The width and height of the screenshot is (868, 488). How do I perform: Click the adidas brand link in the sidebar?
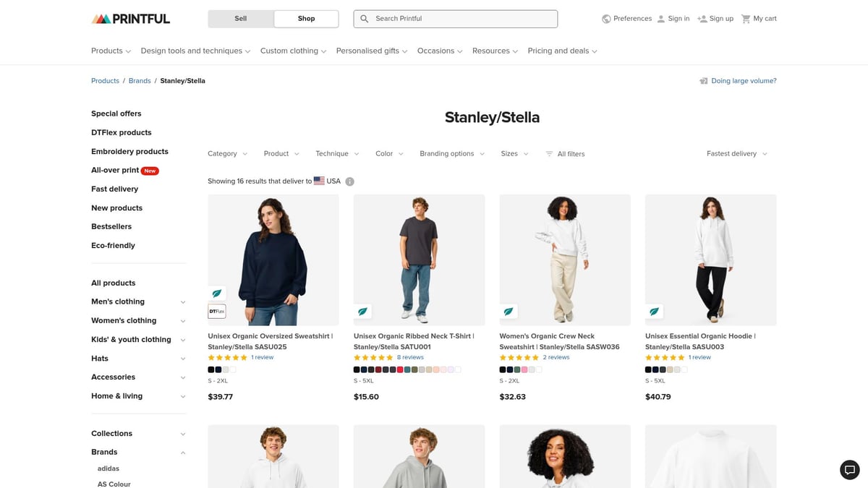pyautogui.click(x=108, y=468)
